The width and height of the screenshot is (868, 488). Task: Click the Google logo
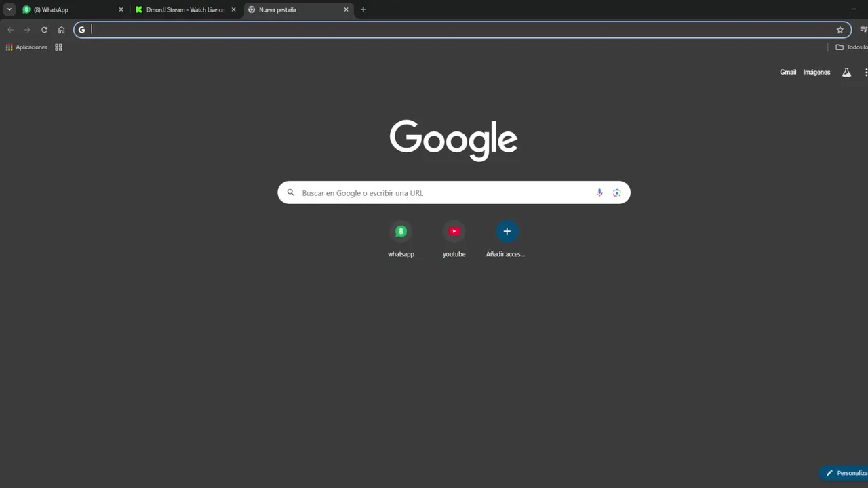point(454,140)
